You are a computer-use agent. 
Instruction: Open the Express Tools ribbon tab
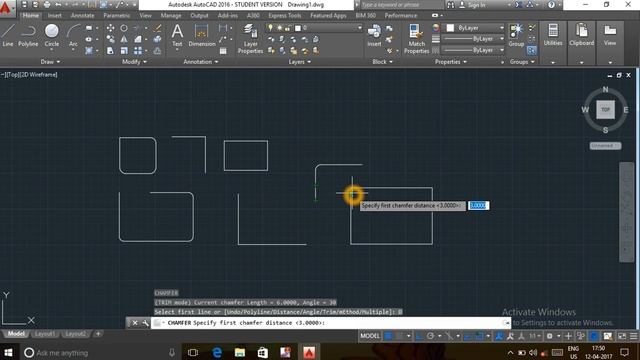284,16
